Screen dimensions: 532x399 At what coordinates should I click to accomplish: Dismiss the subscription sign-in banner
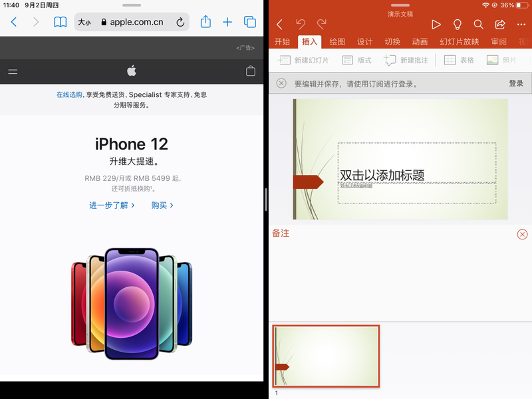point(281,84)
